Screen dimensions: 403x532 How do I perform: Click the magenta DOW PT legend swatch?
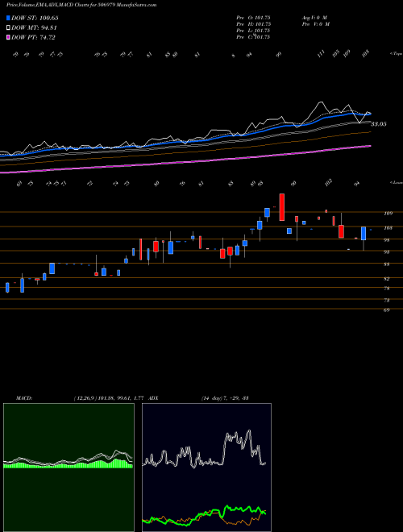8,37
